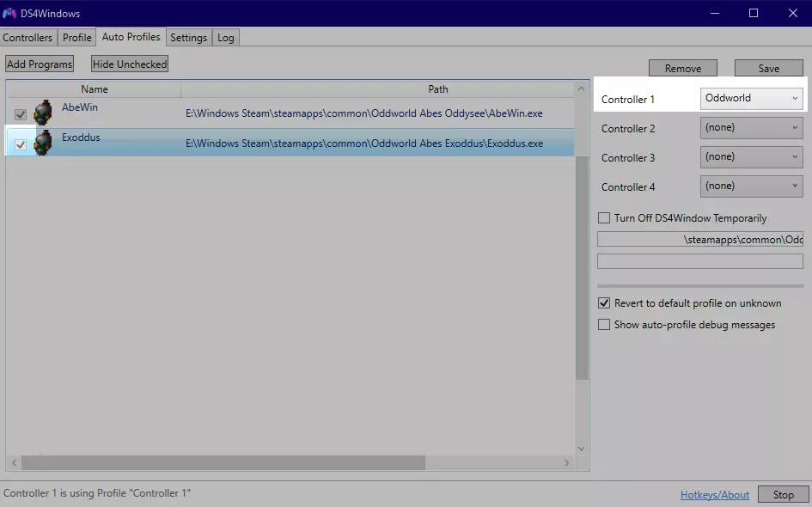812x507 pixels.
Task: Click the horizontal scrollbar left arrow
Action: (14, 462)
